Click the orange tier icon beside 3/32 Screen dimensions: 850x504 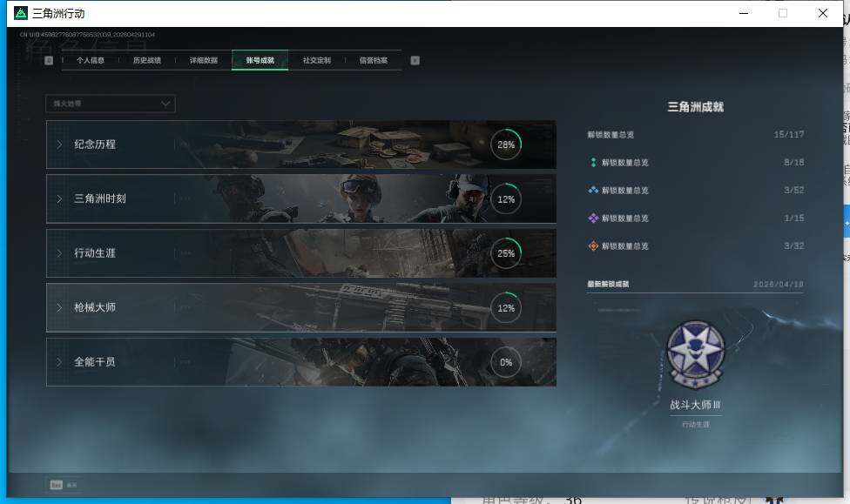coord(593,246)
